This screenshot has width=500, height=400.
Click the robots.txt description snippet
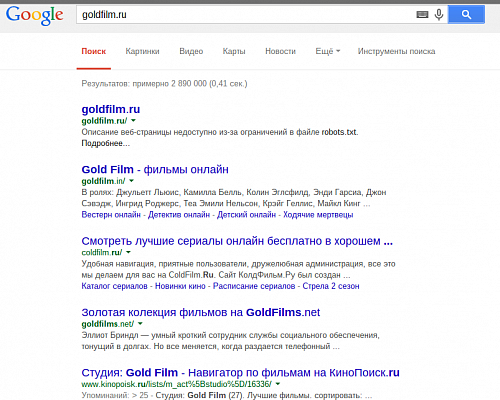pos(220,132)
